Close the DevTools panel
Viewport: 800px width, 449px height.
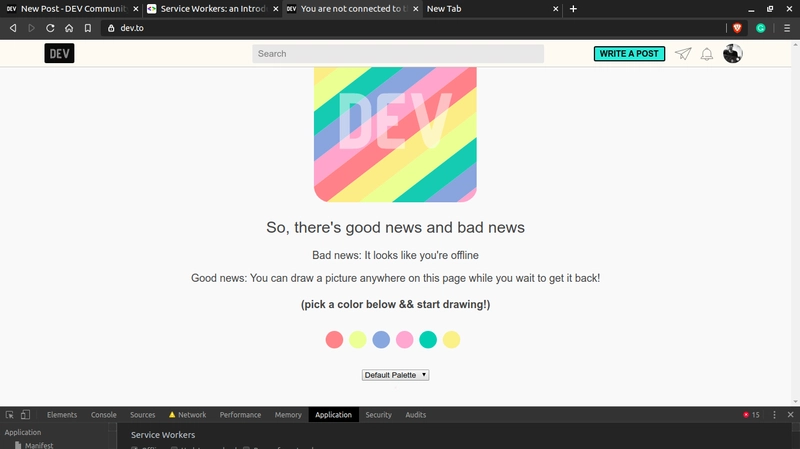coord(790,415)
